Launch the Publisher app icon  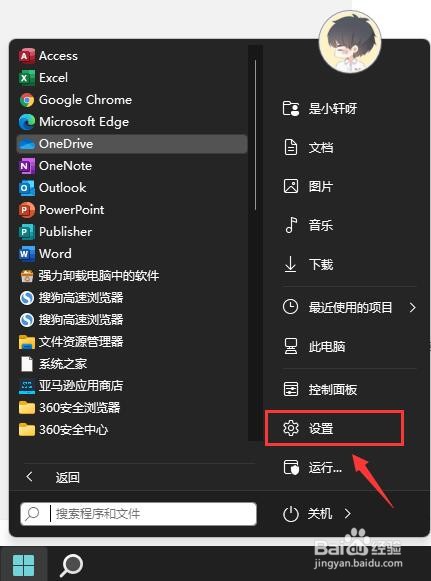coord(27,232)
